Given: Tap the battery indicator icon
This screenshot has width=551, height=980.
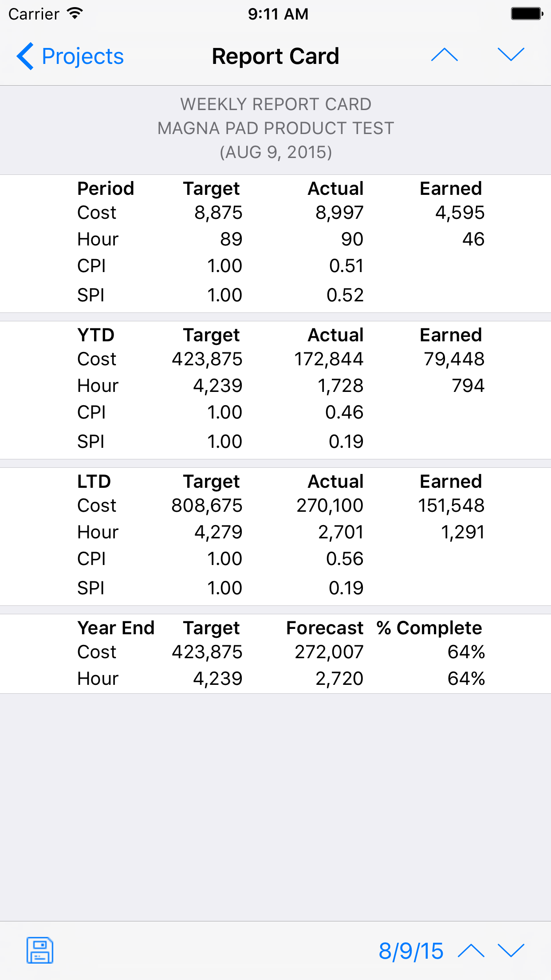Looking at the screenshot, I should pos(527,14).
